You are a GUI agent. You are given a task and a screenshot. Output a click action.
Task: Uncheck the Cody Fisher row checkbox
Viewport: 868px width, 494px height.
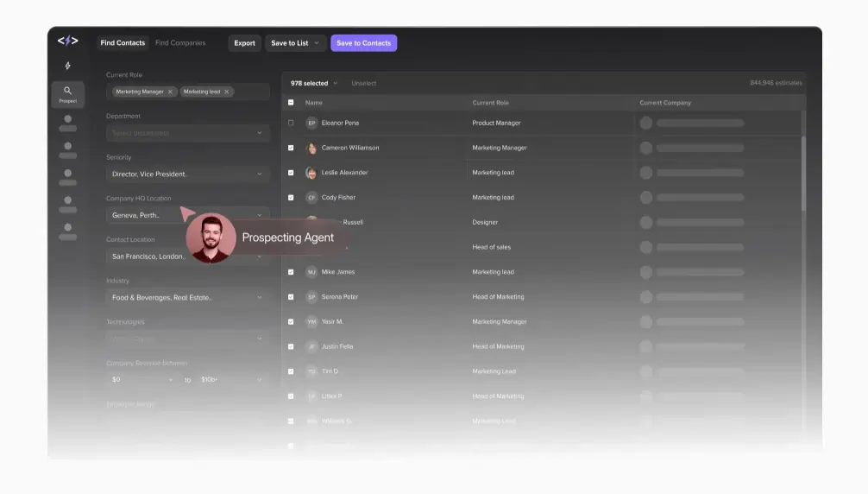[x=291, y=198]
